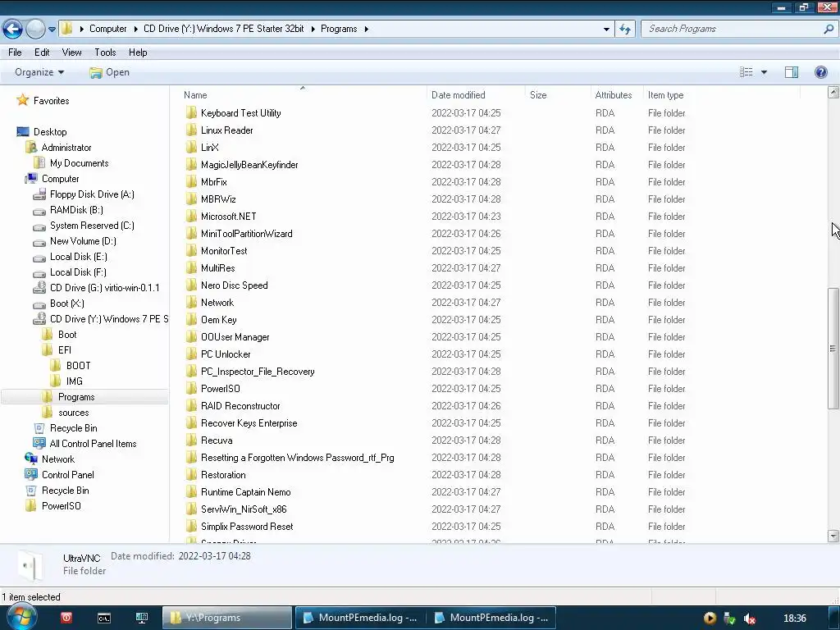Select Boot (X:) drive in tree
The image size is (840, 630).
(67, 304)
